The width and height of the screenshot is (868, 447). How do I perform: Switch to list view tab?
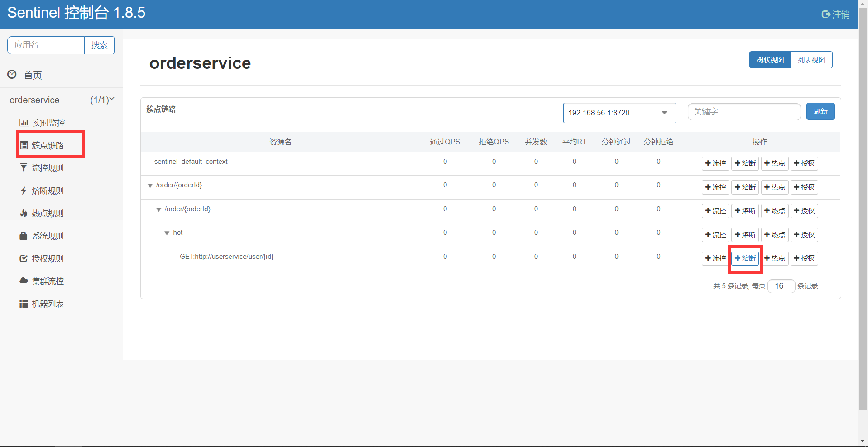click(811, 60)
